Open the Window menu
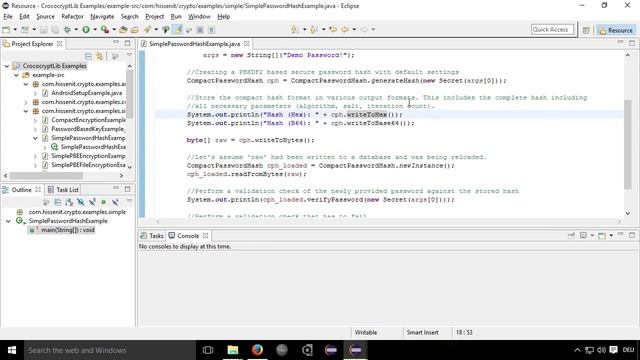 click(199, 16)
